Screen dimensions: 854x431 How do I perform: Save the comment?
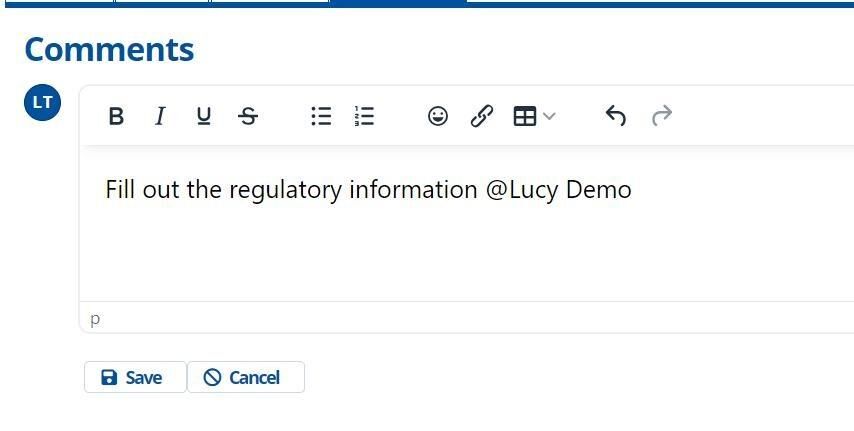(x=135, y=377)
